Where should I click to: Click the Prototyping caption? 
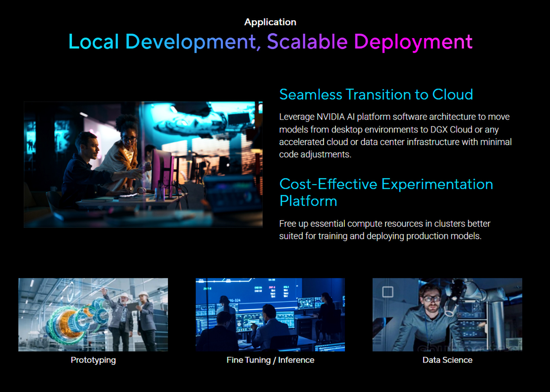pos(93,360)
